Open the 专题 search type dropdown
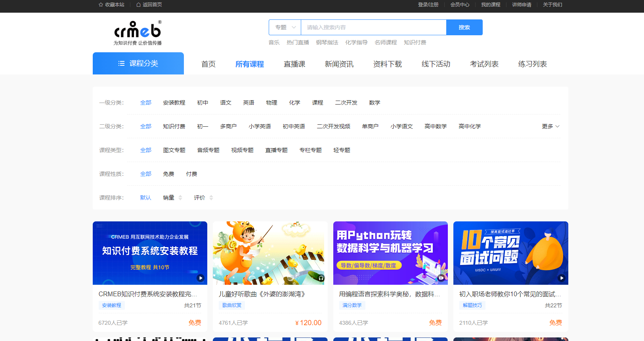The image size is (644, 341). tap(285, 27)
